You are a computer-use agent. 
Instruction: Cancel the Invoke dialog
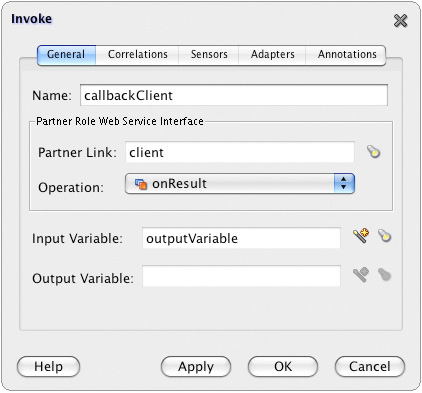point(370,367)
